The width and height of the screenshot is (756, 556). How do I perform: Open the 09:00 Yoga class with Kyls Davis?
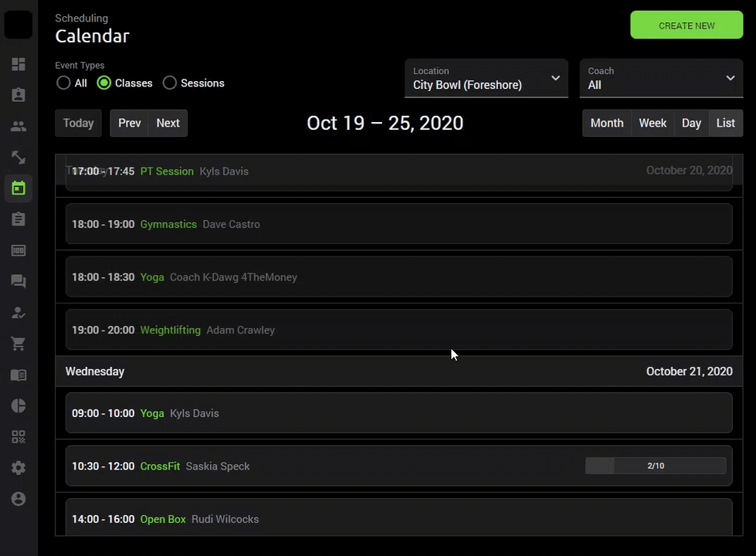tap(398, 413)
